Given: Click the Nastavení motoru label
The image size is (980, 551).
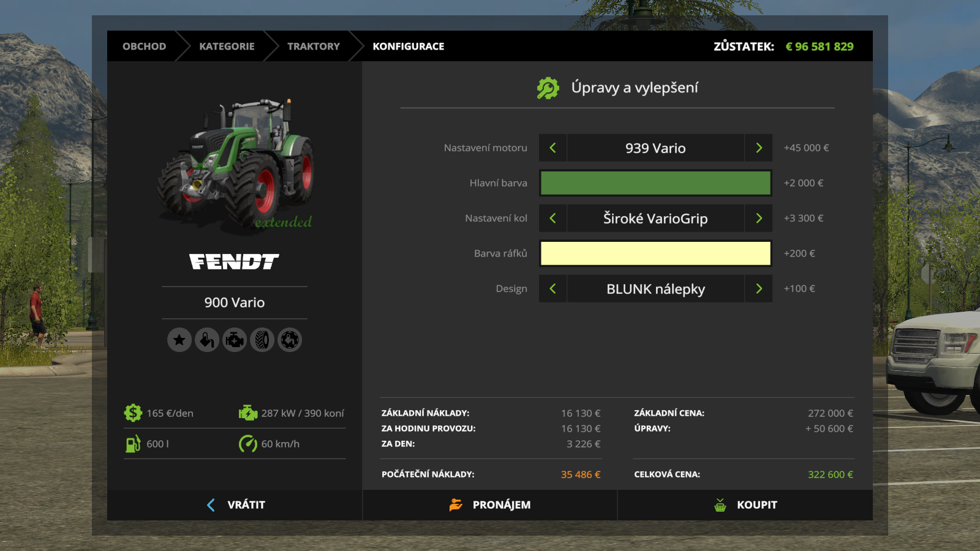Looking at the screenshot, I should [486, 148].
